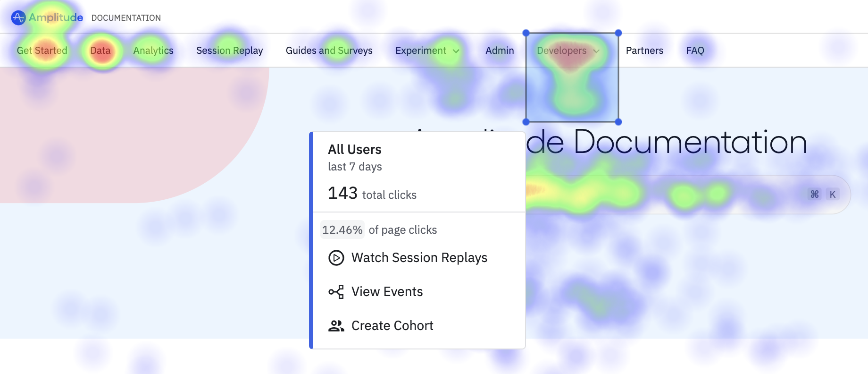The width and height of the screenshot is (868, 374).
Task: Open the Admin nav item
Action: click(x=500, y=51)
